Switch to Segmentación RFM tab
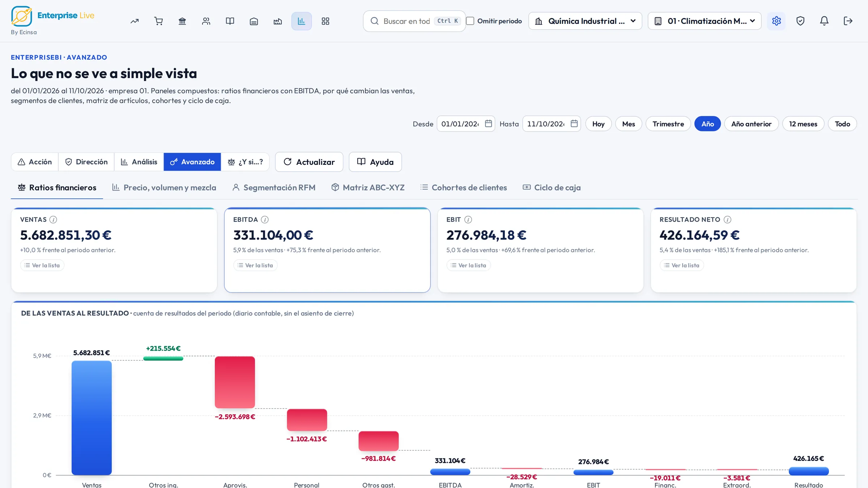Viewport: 868px width, 488px height. click(x=274, y=188)
